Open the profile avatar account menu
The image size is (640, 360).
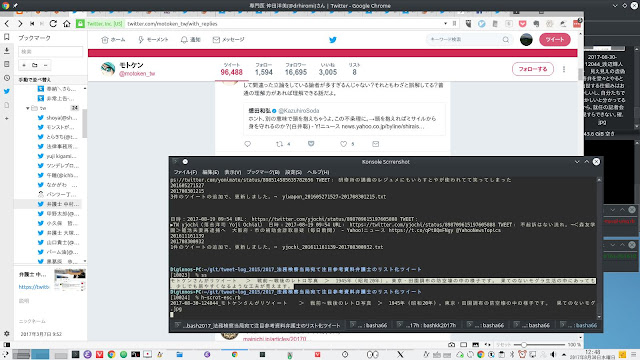click(x=526, y=40)
